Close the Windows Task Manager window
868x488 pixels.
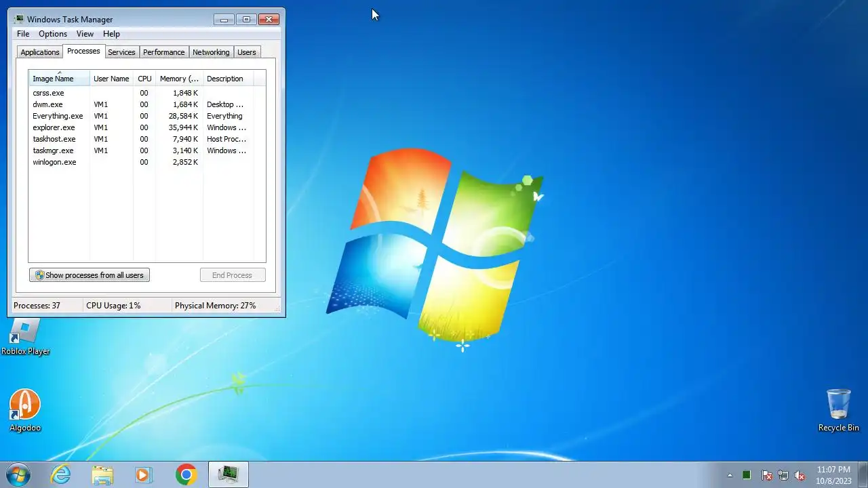point(269,20)
